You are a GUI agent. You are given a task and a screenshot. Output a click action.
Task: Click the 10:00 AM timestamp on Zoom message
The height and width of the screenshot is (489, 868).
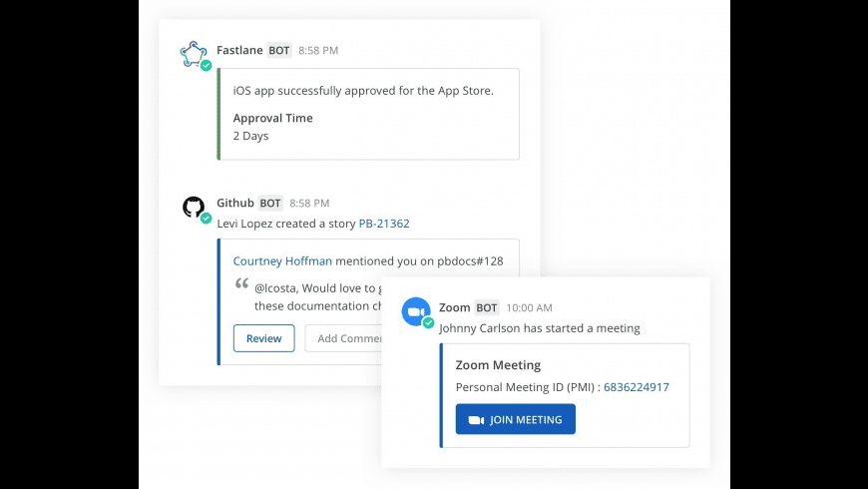point(529,308)
